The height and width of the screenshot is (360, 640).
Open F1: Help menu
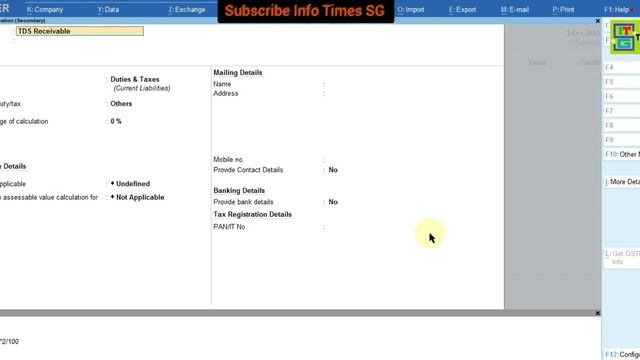pyautogui.click(x=617, y=9)
